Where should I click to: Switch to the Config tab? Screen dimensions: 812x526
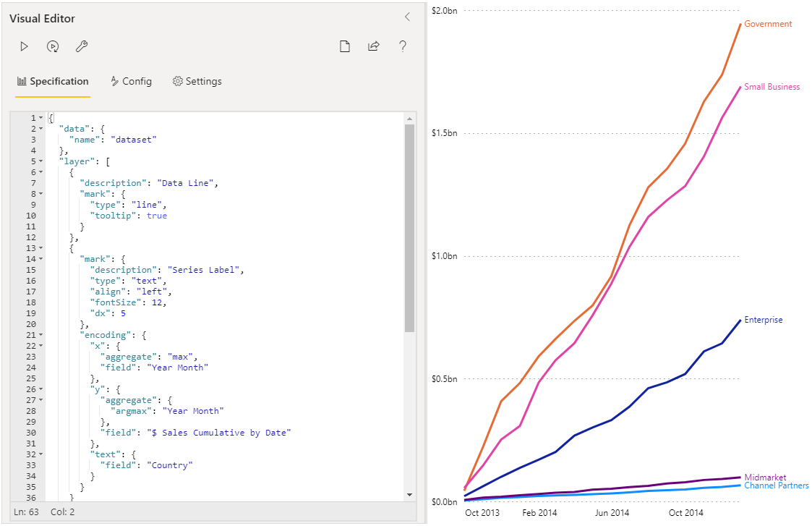click(131, 81)
